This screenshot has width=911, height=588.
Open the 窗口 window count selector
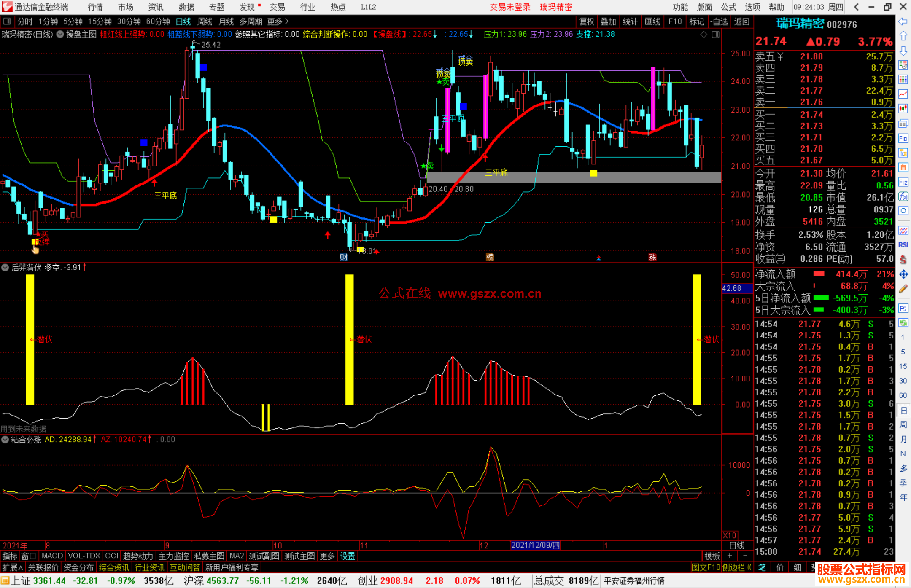29,556
